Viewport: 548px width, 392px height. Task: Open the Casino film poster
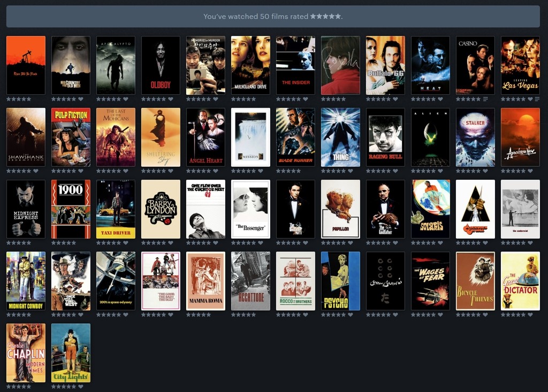click(475, 65)
